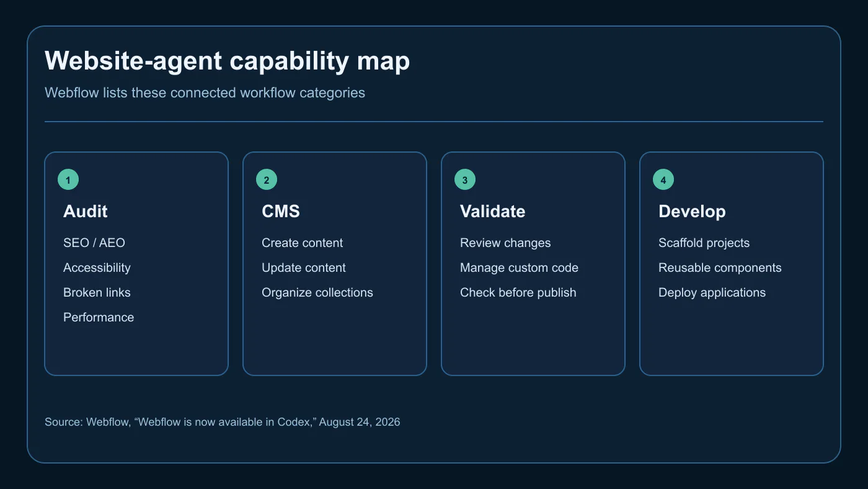This screenshot has width=868, height=489.
Task: Click the 'Check before publish' item
Action: pyautogui.click(x=518, y=292)
